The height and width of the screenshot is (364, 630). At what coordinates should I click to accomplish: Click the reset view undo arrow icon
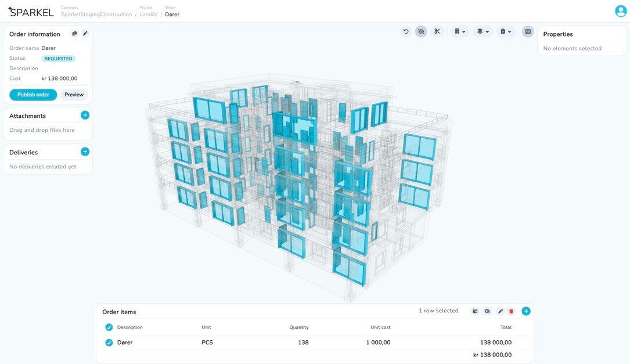(406, 31)
